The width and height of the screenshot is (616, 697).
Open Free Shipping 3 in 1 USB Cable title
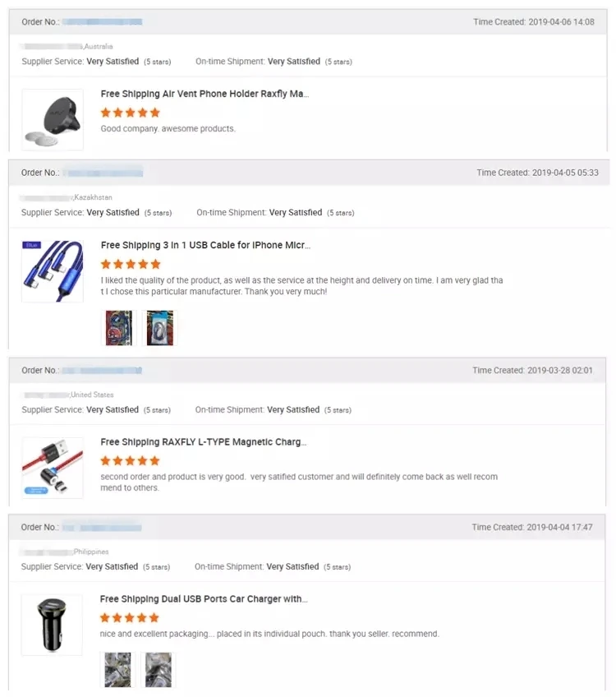tap(205, 245)
